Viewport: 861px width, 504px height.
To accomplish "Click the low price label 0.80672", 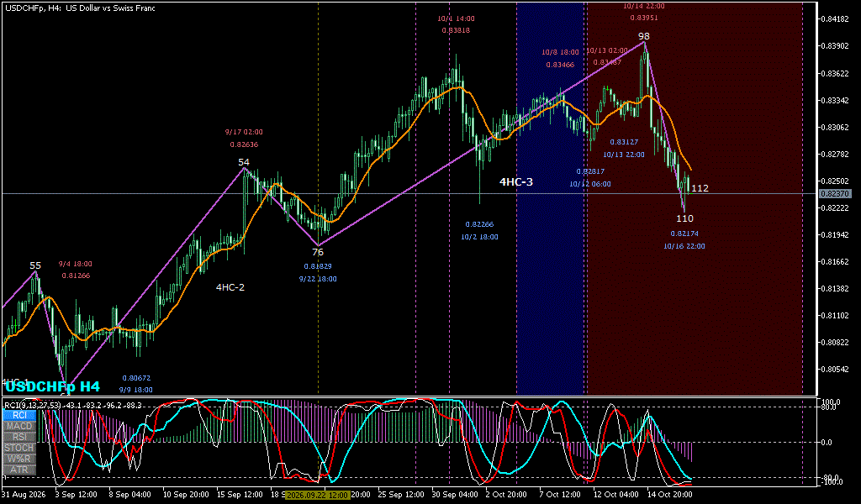I will click(136, 378).
